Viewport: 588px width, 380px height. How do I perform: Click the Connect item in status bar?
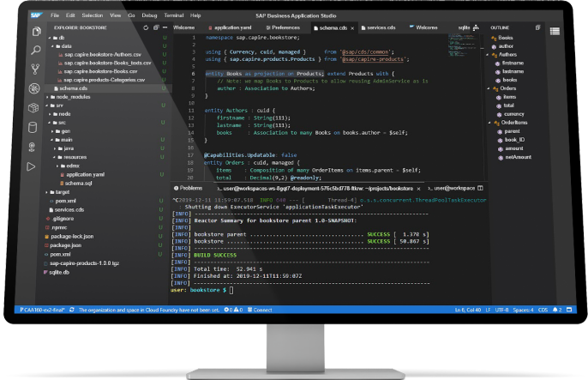click(260, 310)
